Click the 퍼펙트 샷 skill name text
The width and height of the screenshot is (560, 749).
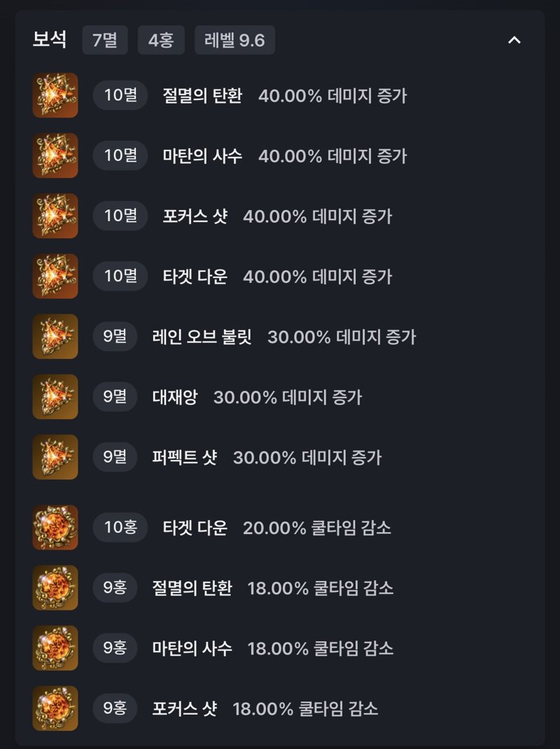184,458
